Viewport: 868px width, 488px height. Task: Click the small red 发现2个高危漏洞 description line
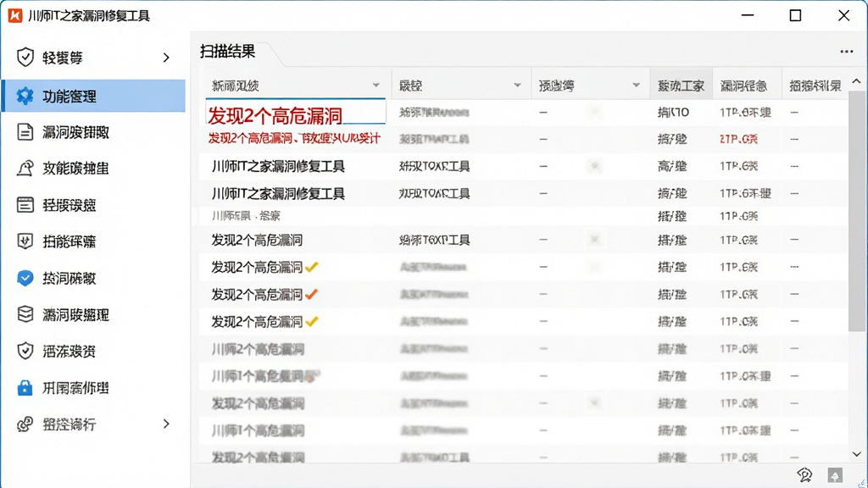[294, 138]
